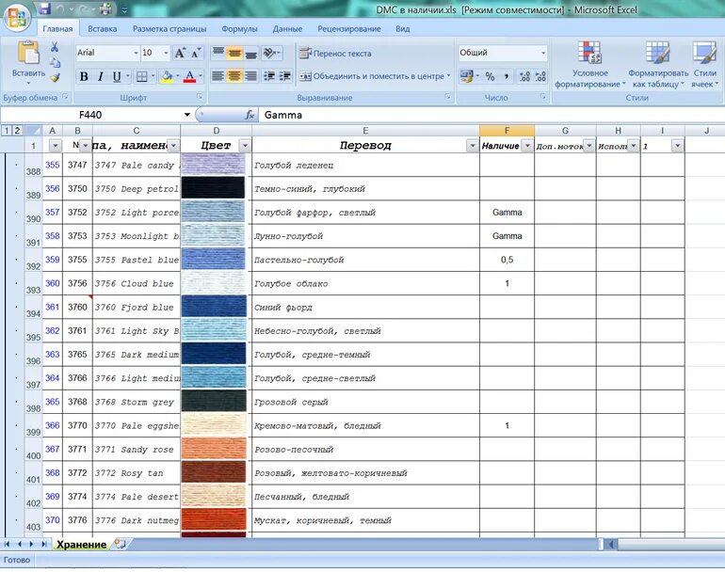Image resolution: width=725 pixels, height=588 pixels.
Task: Open the Шрифт group dialog launcher
Action: 200,97
